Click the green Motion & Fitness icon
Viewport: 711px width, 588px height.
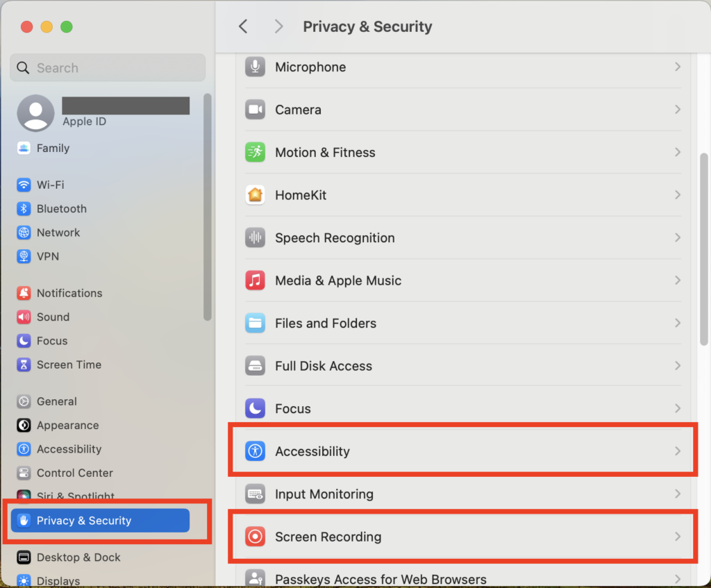(x=256, y=152)
